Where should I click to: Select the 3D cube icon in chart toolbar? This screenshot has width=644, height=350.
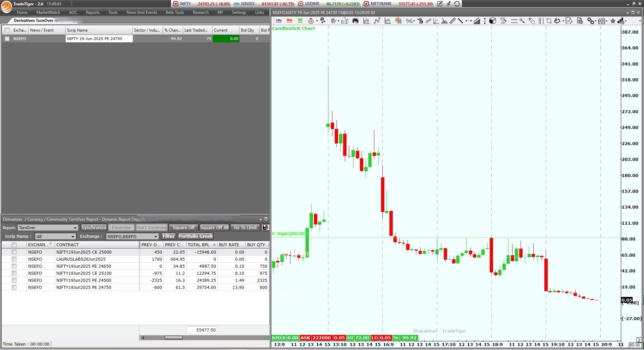click(x=493, y=21)
